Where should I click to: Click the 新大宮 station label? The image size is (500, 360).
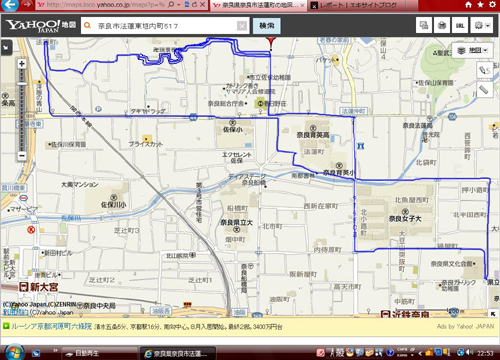pos(44,287)
